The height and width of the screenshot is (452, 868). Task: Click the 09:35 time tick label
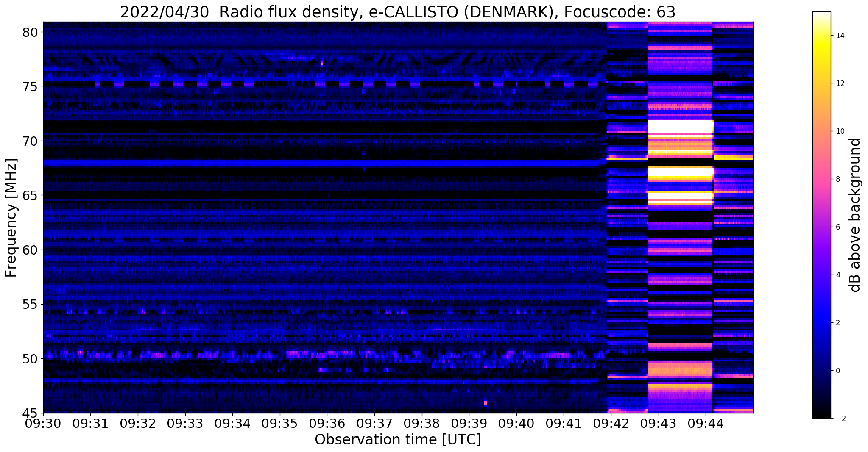coord(280,423)
